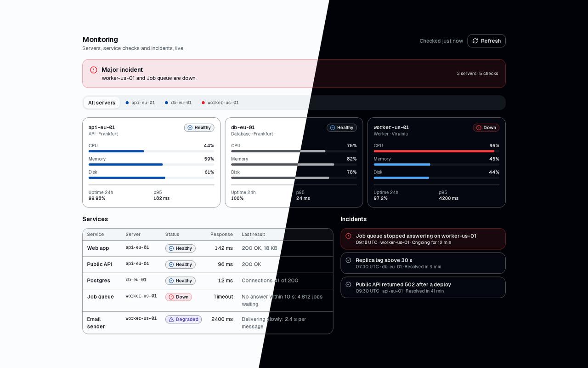The image size is (588, 368).
Task: Click the 4200 ms p95 value
Action: [448, 198]
